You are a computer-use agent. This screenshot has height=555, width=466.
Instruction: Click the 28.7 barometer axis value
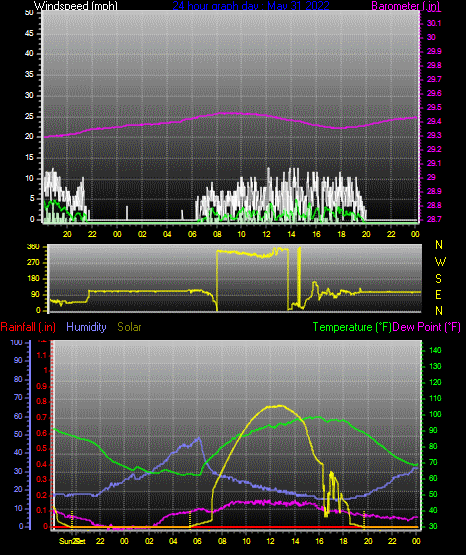(434, 219)
